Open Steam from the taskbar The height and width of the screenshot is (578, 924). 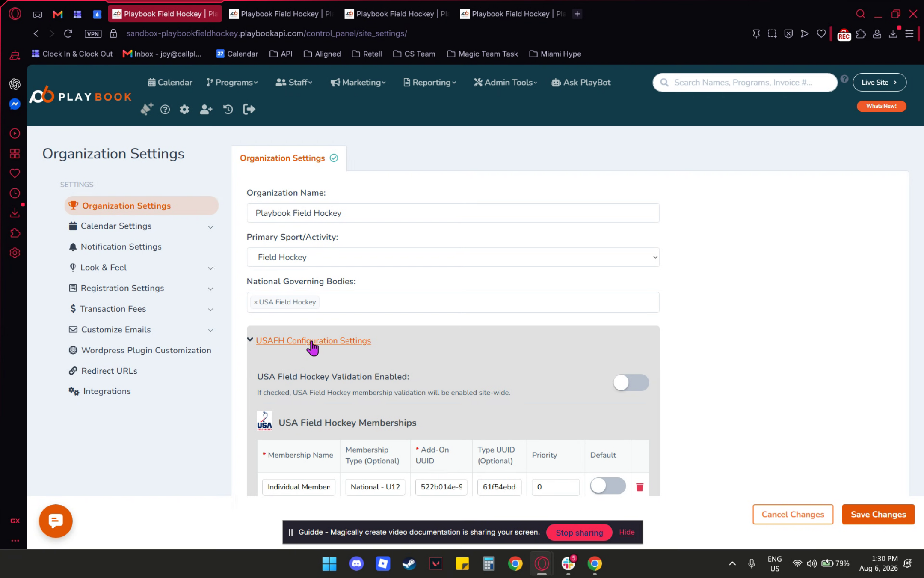(x=409, y=563)
